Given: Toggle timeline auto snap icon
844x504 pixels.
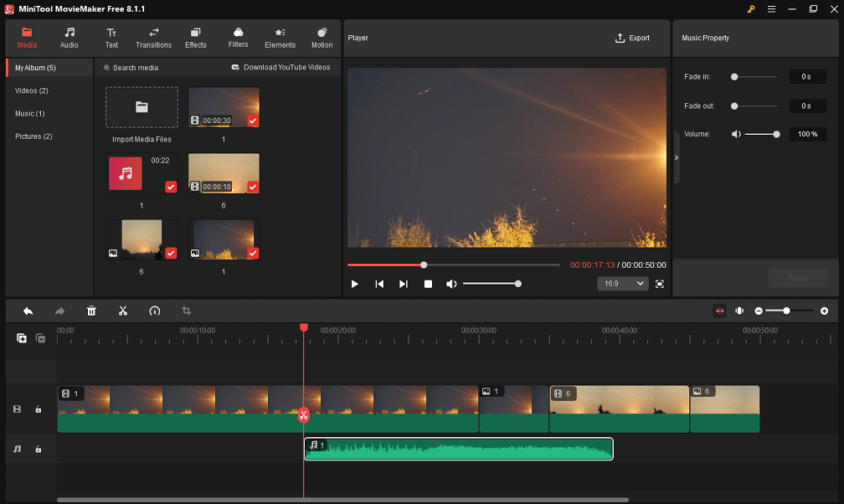Looking at the screenshot, I should [x=720, y=311].
